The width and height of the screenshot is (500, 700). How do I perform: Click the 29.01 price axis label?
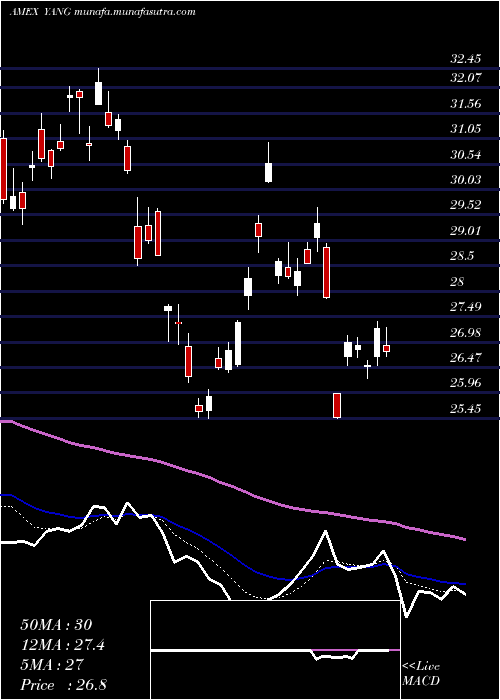(x=465, y=231)
